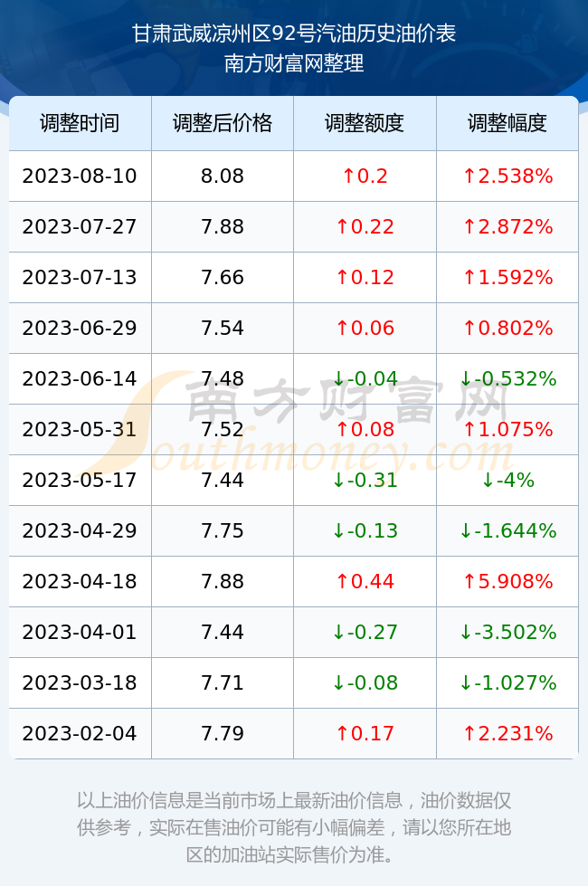Select the date cell 2023-03-18
The height and width of the screenshot is (887, 588).
[80, 682]
